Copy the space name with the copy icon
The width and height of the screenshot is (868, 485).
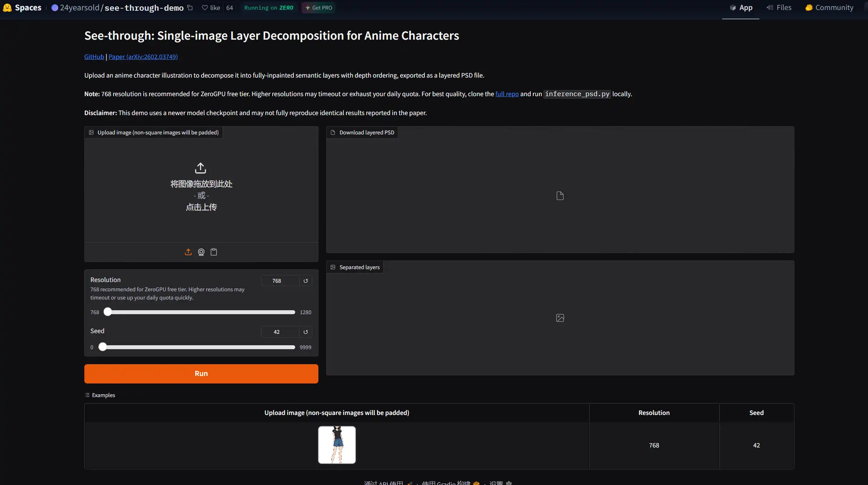[190, 8]
